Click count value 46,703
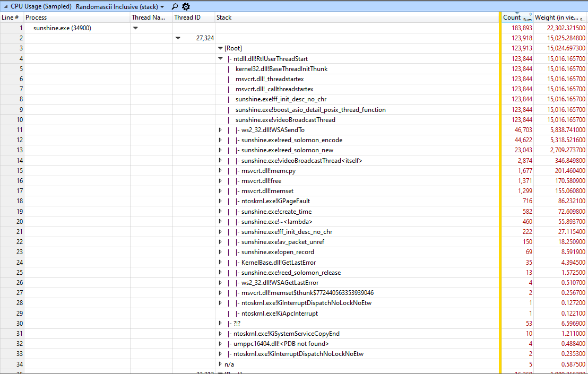Image resolution: width=588 pixels, height=374 pixels. click(x=523, y=129)
